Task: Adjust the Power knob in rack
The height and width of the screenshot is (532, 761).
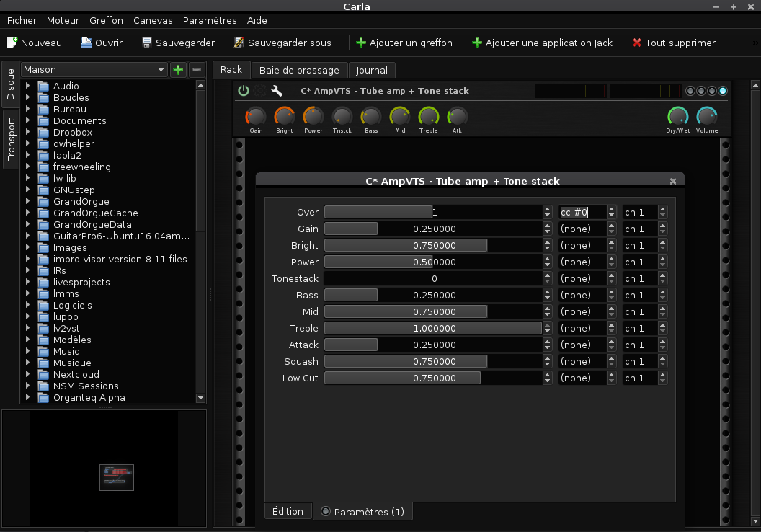Action: 313,117
